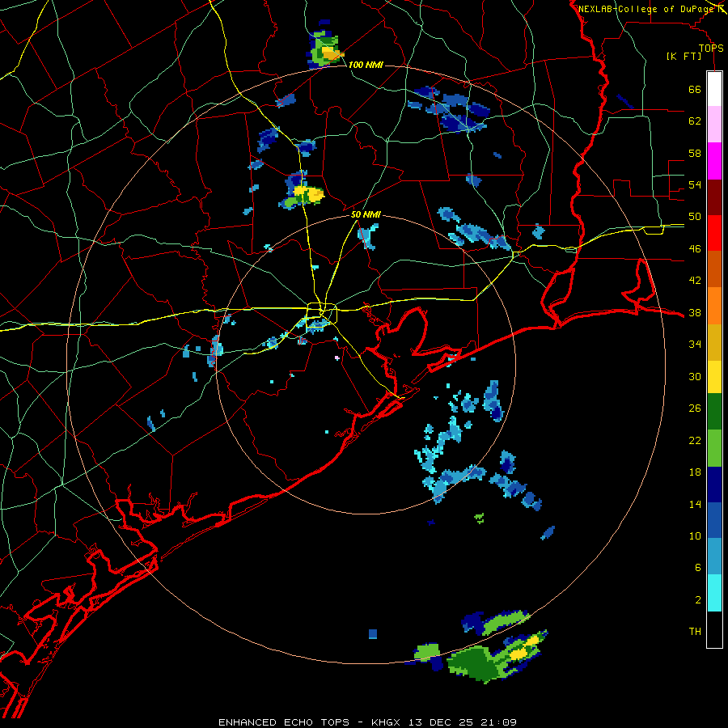This screenshot has height=728, width=728.
Task: Select legend value 22
Action: pyautogui.click(x=695, y=441)
